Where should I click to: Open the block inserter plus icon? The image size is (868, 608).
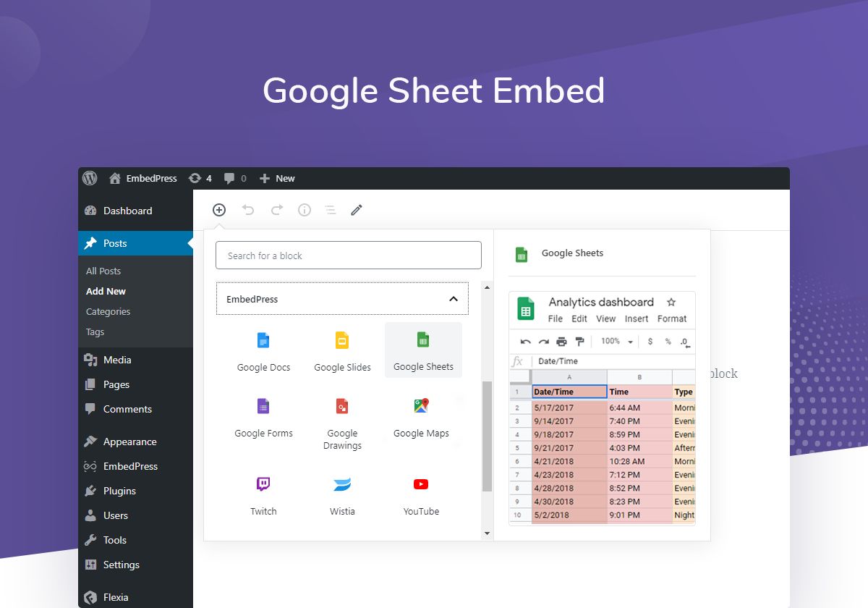point(219,210)
